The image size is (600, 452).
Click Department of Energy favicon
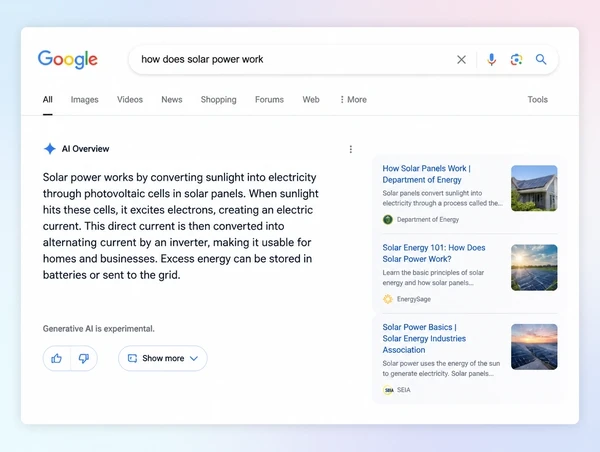[388, 220]
